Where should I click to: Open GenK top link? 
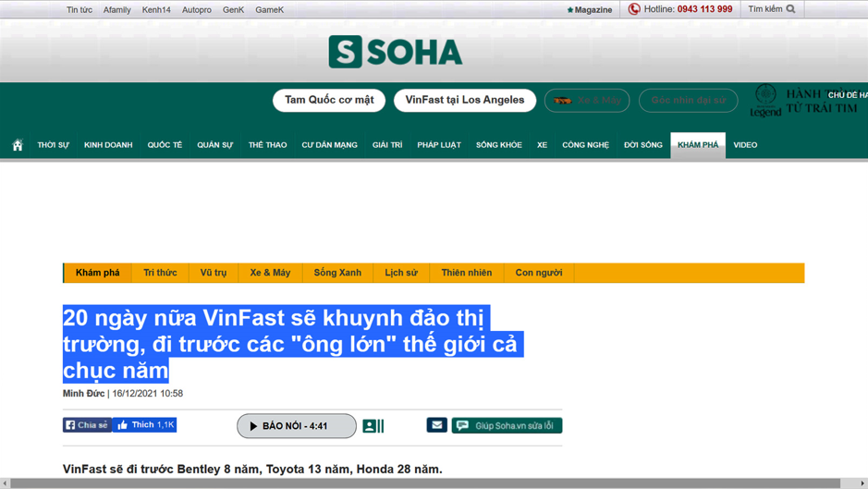tap(233, 10)
